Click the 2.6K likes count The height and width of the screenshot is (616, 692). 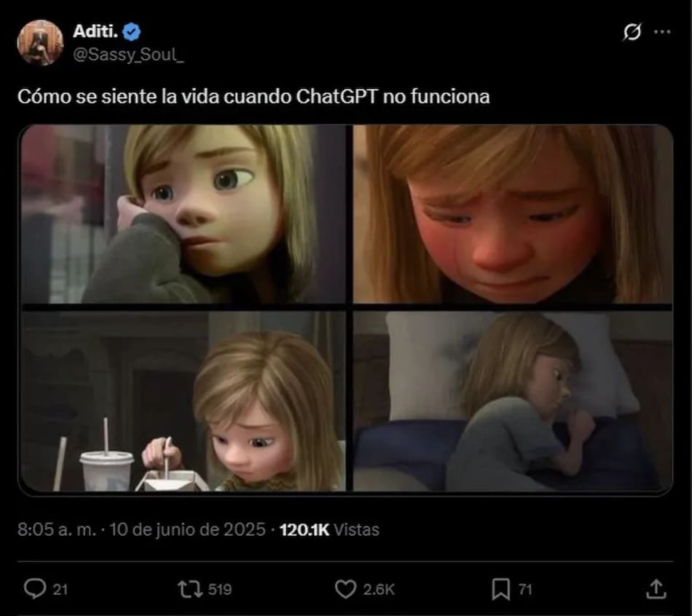click(378, 589)
